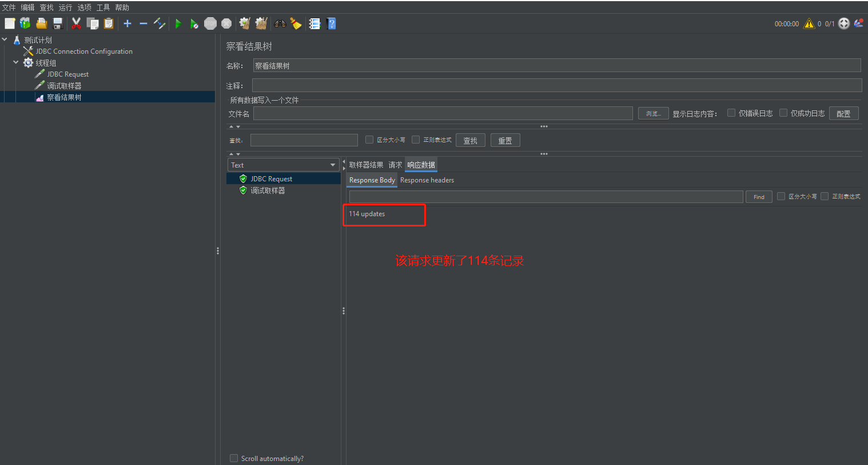Click the Shutdown test icon
This screenshot has height=465, width=868.
click(226, 23)
